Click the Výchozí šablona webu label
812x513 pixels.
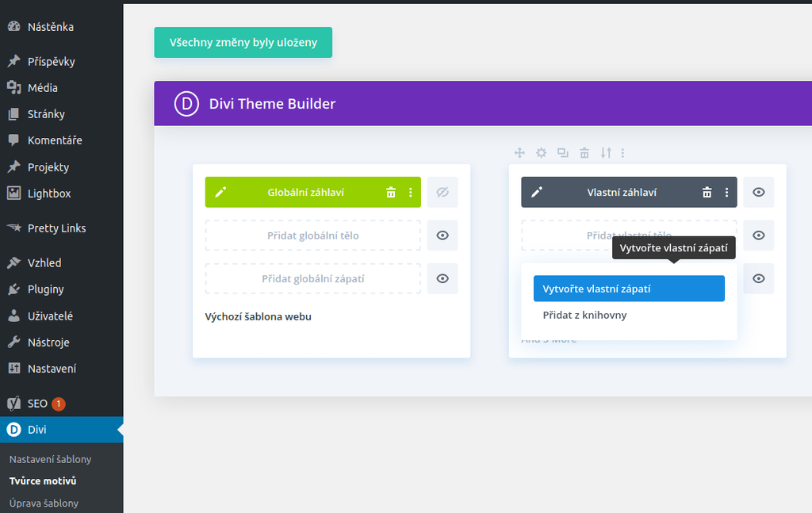tap(258, 317)
